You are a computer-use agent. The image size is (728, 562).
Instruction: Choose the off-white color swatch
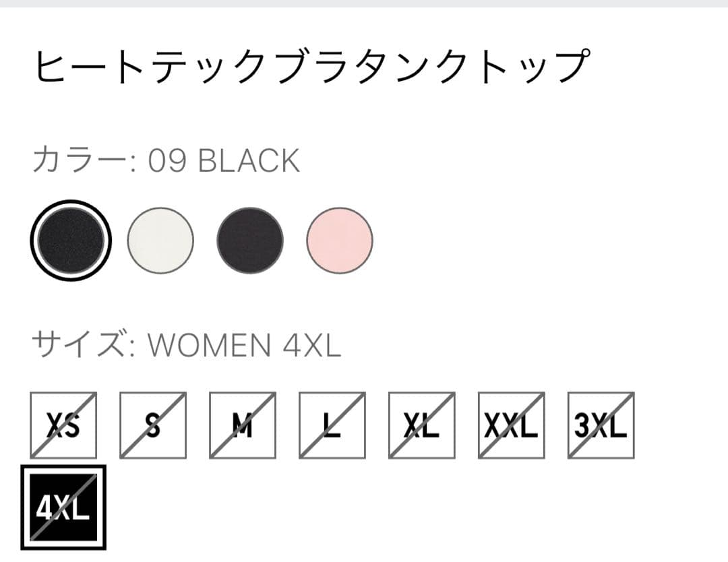pyautogui.click(x=160, y=240)
